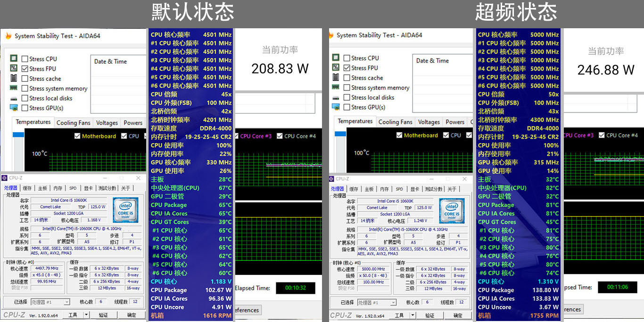Viewport: 644px width, 322px height.
Task: Click the AIDA64 flame icon in default-state title bar
Action: click(x=7, y=36)
